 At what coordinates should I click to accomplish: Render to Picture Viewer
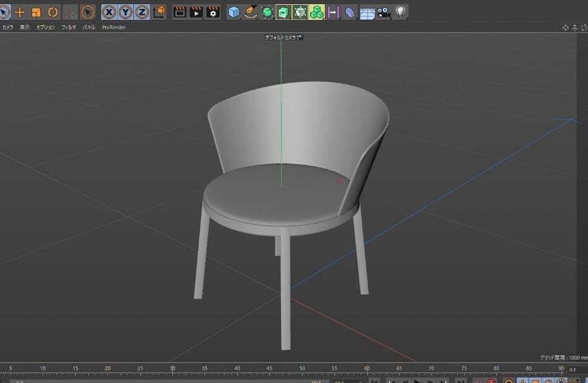coord(196,12)
